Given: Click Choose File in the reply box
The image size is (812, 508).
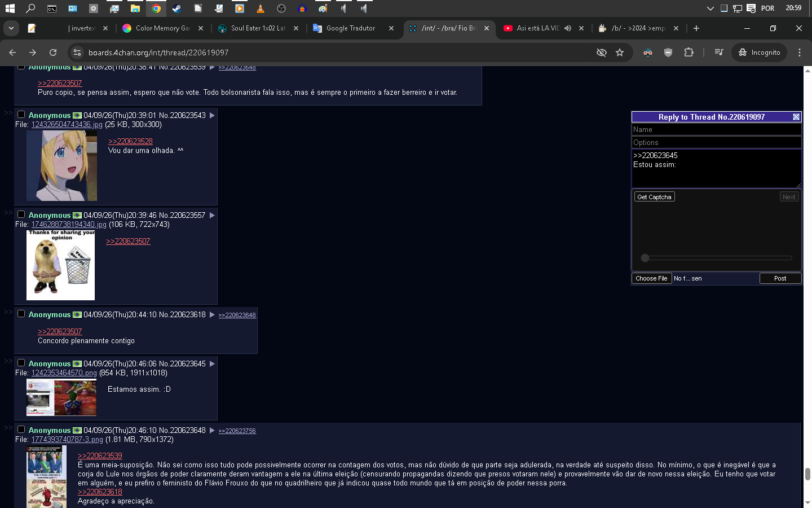Looking at the screenshot, I should coord(651,278).
